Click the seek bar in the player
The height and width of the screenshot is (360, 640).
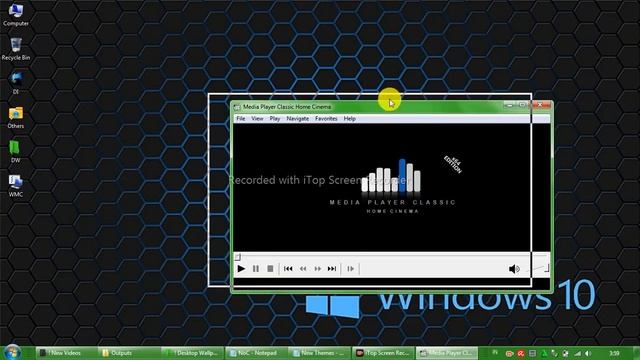point(392,257)
